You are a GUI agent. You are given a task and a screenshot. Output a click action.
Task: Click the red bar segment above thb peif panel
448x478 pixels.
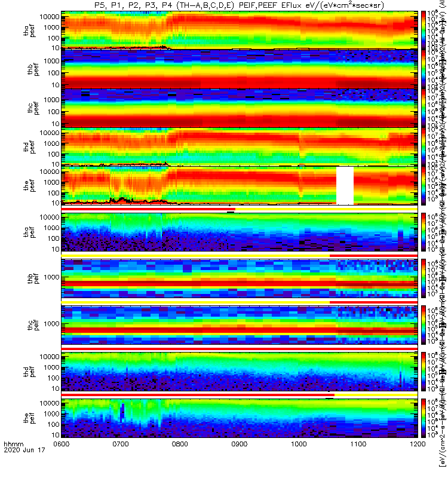pyautogui.click(x=374, y=256)
